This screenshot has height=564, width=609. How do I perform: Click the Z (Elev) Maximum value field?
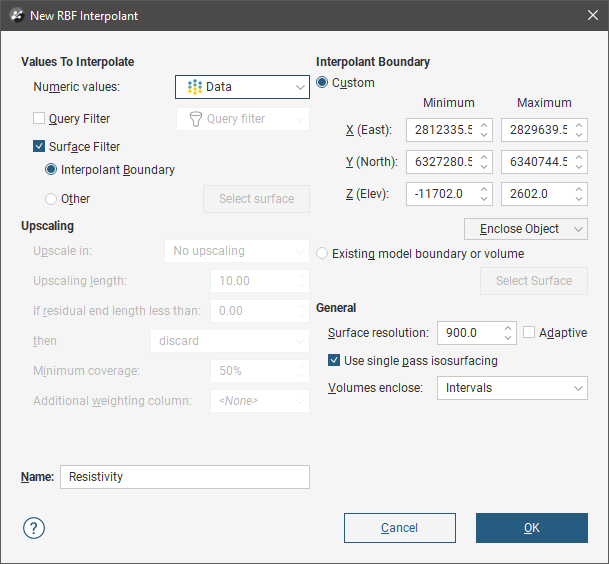coord(534,194)
